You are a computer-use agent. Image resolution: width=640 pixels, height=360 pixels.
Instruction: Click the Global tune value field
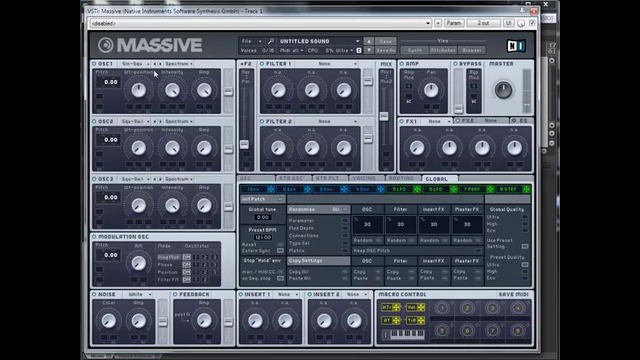[262, 217]
